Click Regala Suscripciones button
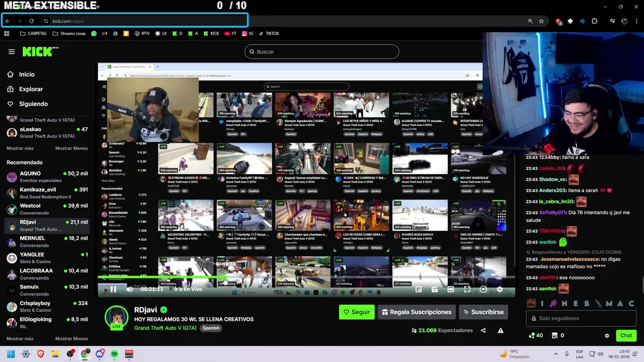644x362 pixels. 417,312
